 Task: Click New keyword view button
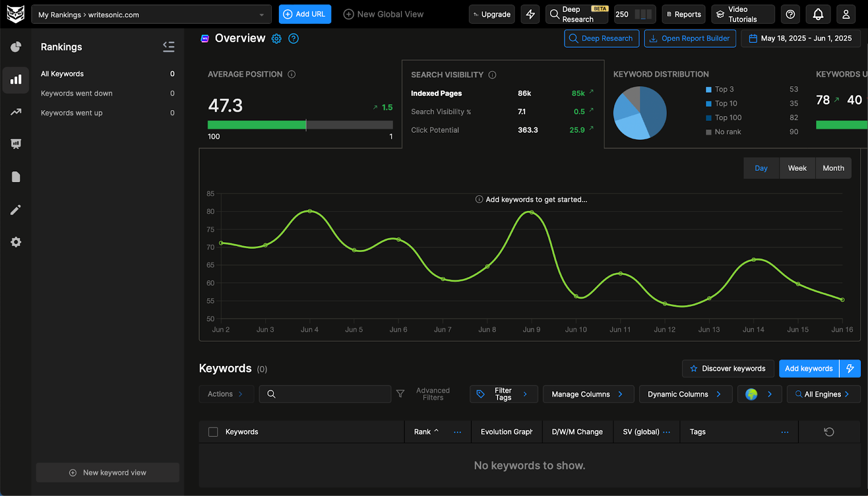[x=107, y=473]
